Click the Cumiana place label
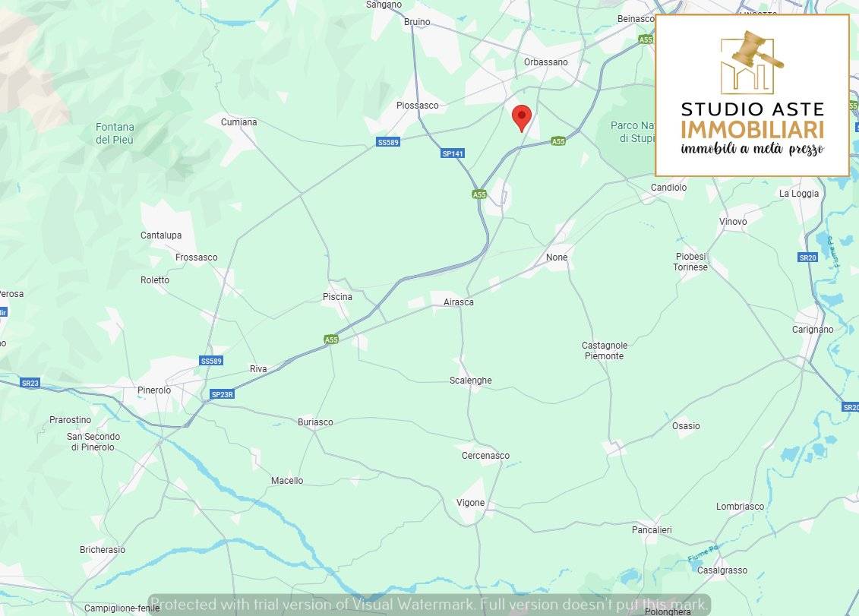Viewport: 859px width, 616px height. [238, 122]
